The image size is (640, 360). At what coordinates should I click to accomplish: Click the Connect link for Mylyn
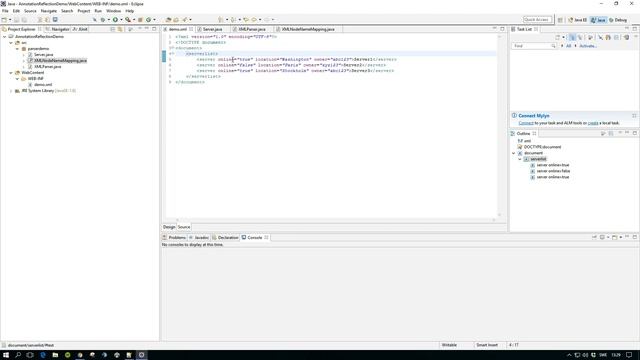coord(526,123)
